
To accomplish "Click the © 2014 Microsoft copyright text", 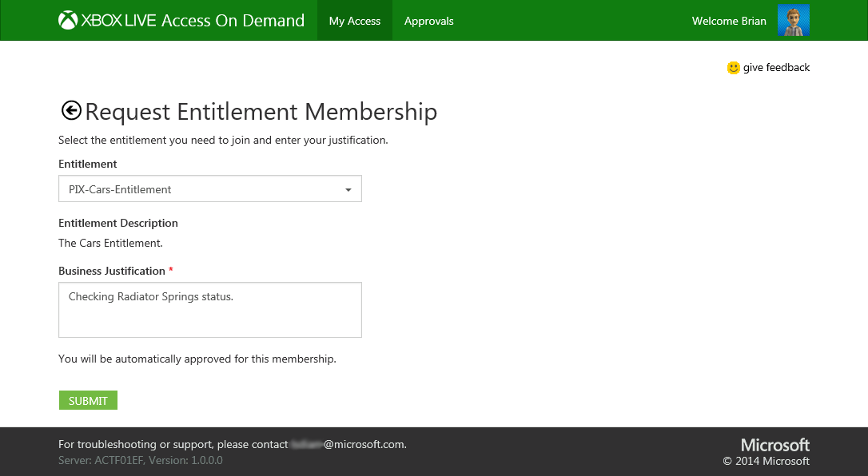I will pyautogui.click(x=766, y=461).
